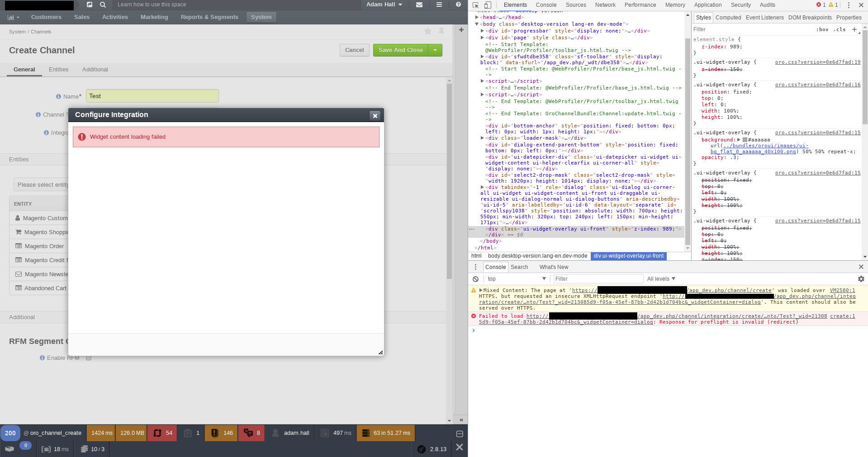Open the dashboards chart icon menu

13,17
